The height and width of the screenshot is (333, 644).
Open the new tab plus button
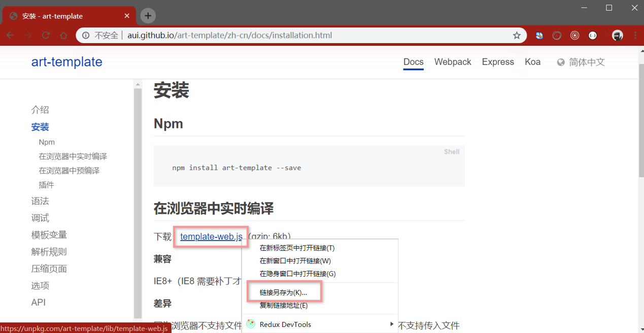148,16
